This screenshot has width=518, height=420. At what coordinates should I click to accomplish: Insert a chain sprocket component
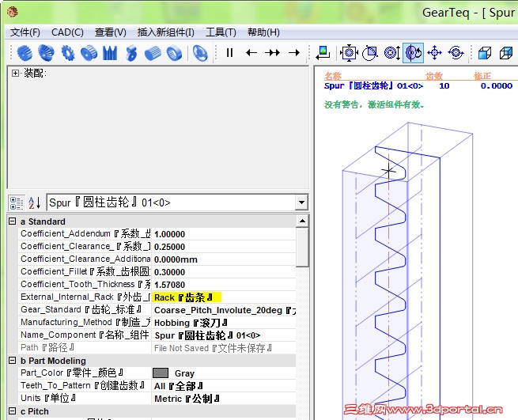click(68, 53)
